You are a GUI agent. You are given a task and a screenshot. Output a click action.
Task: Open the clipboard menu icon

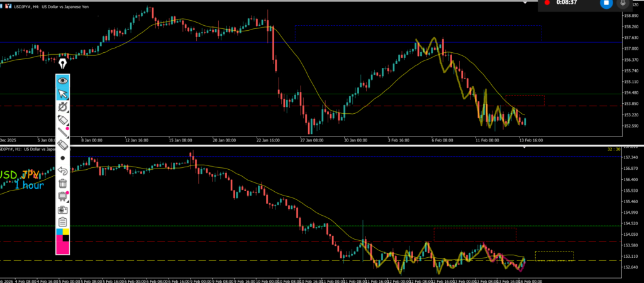pyautogui.click(x=63, y=221)
